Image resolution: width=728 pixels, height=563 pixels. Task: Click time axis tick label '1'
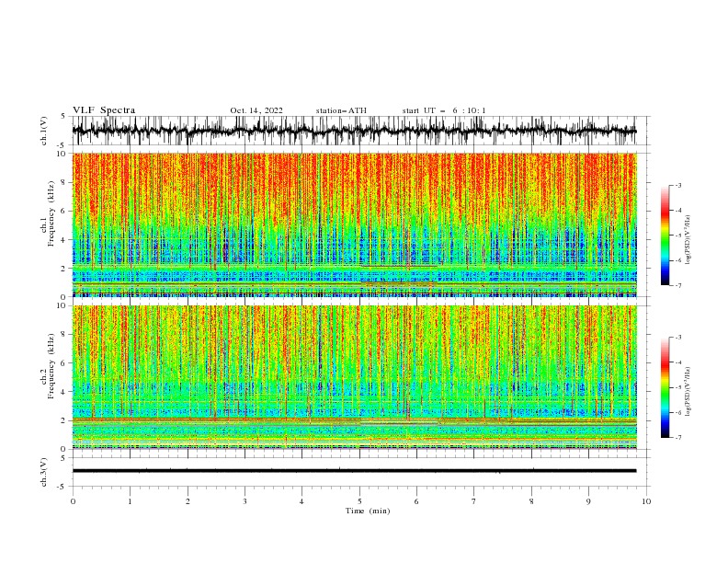click(130, 501)
